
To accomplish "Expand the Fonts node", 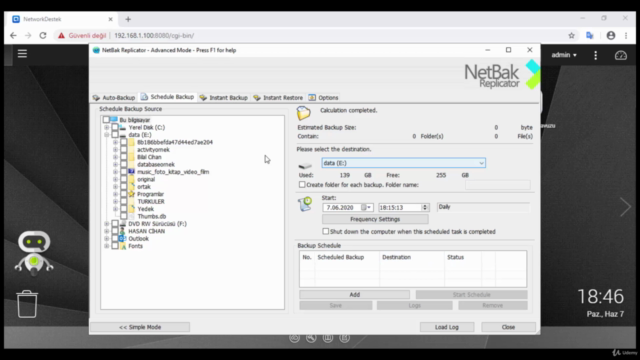I will [107, 246].
